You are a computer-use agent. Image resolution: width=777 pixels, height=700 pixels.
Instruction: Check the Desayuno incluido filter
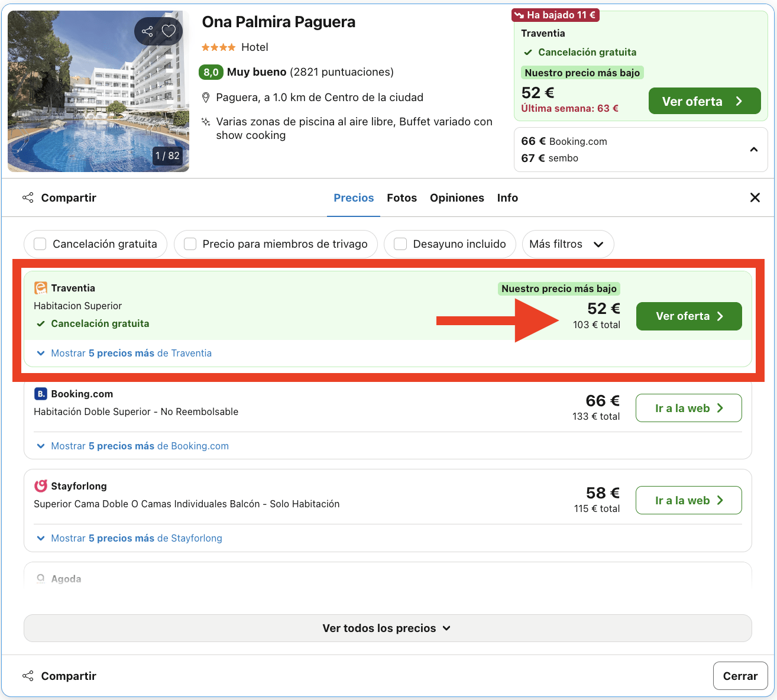[x=400, y=244]
